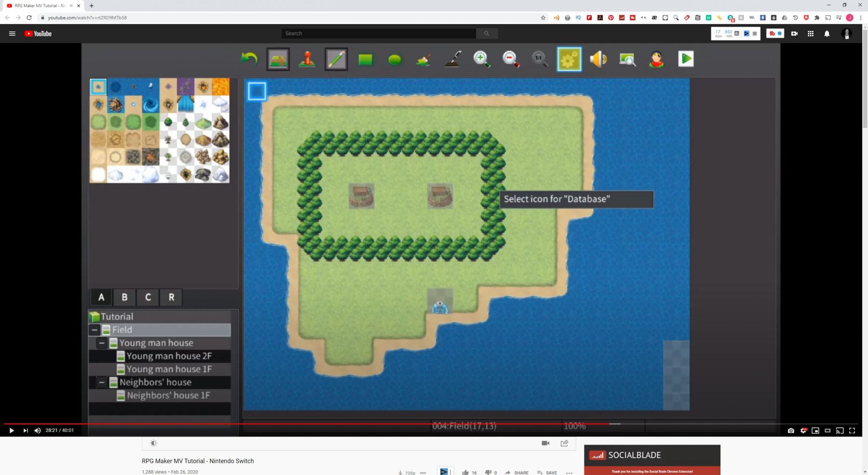Select the Event mode joystick icon
Image resolution: width=868 pixels, height=475 pixels.
pyautogui.click(x=307, y=59)
